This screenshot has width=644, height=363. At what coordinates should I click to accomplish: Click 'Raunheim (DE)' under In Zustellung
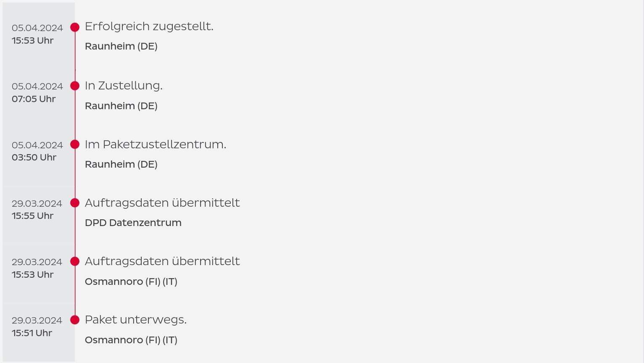tap(121, 106)
